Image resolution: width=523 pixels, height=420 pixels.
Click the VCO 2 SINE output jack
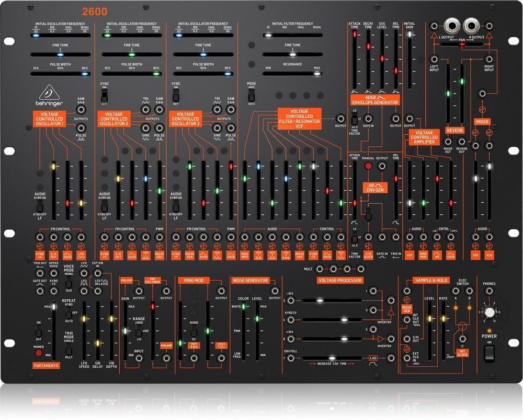pyautogui.click(x=146, y=128)
